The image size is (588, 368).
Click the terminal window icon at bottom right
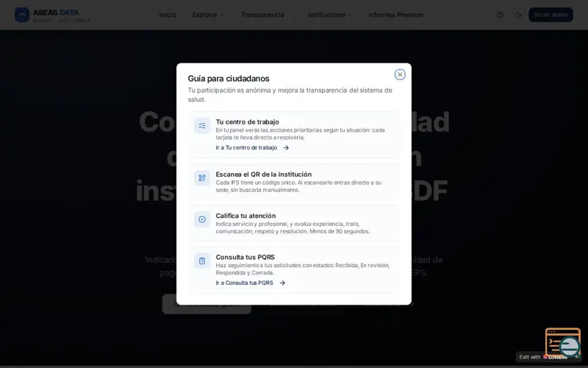point(562,342)
